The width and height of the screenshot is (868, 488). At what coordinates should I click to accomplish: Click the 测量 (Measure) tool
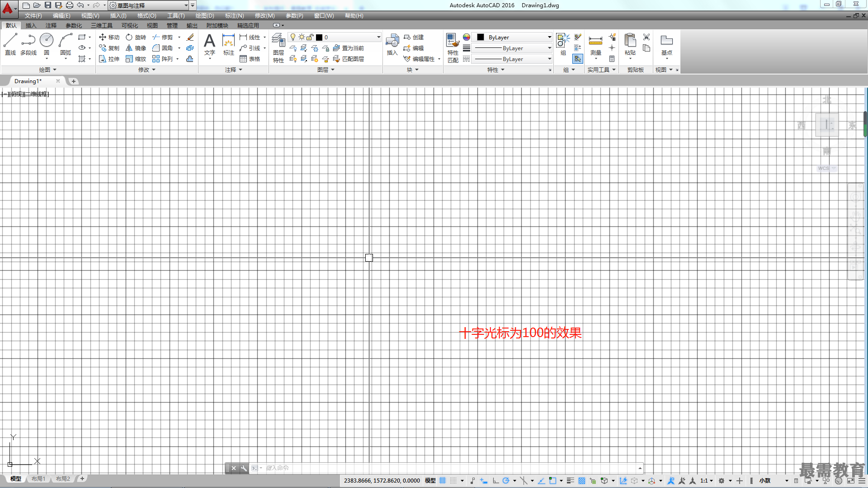(595, 44)
